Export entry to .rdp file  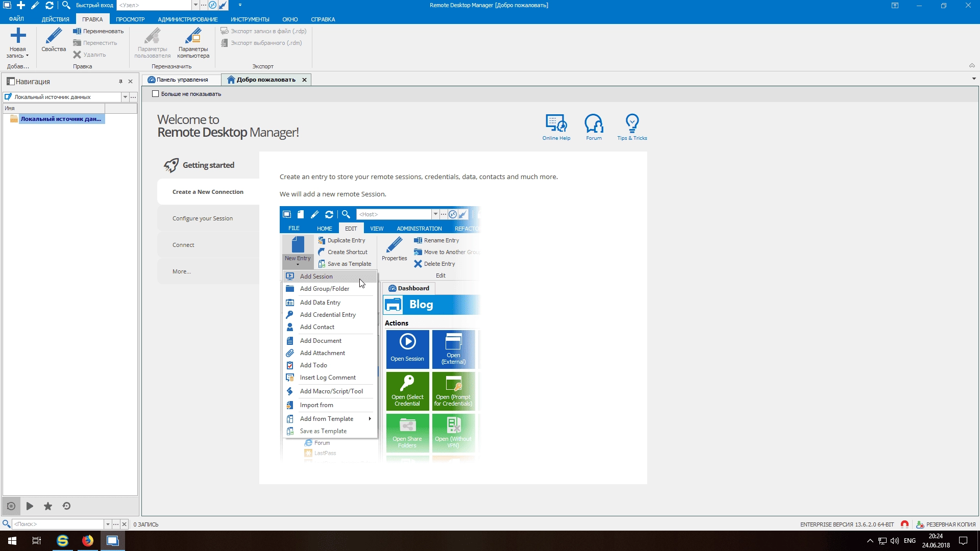(x=264, y=31)
